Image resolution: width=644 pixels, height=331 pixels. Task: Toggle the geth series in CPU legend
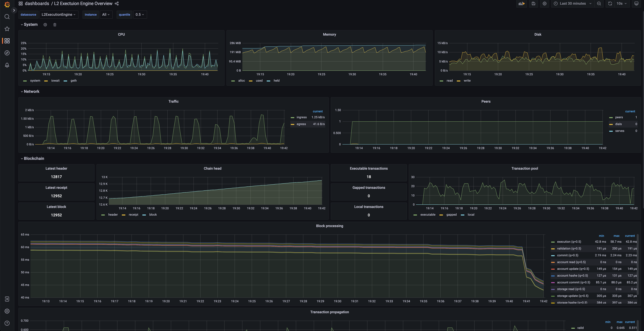point(73,81)
